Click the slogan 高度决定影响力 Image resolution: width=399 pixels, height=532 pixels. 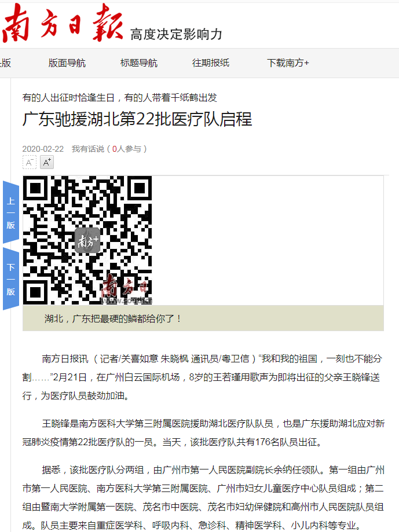(177, 34)
